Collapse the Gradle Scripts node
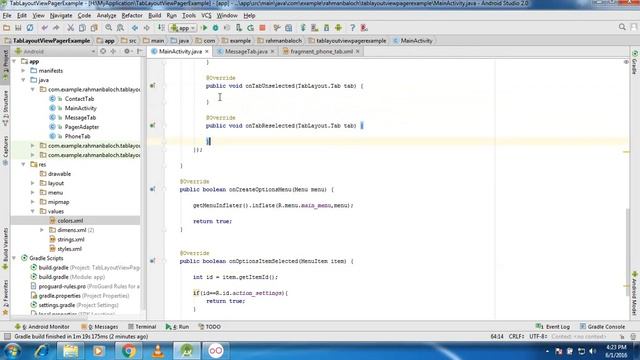 (14, 258)
